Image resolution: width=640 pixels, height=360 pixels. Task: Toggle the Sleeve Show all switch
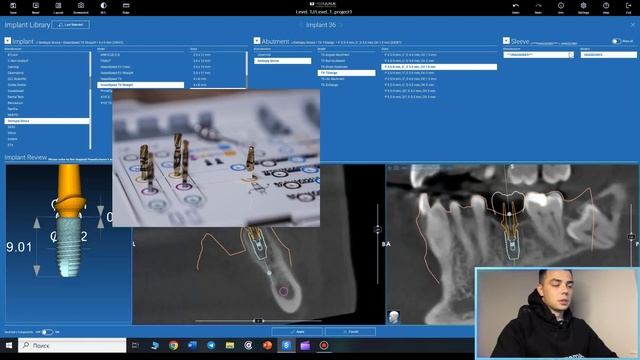click(x=616, y=41)
